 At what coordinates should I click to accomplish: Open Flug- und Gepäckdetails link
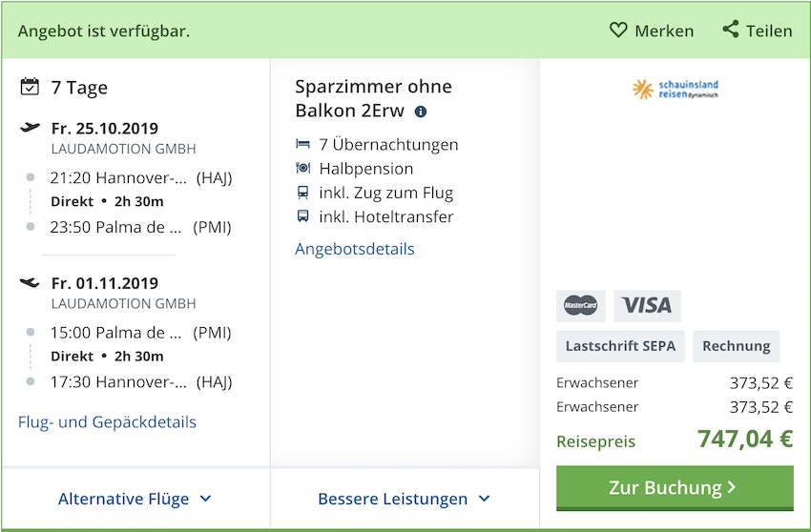(x=107, y=421)
